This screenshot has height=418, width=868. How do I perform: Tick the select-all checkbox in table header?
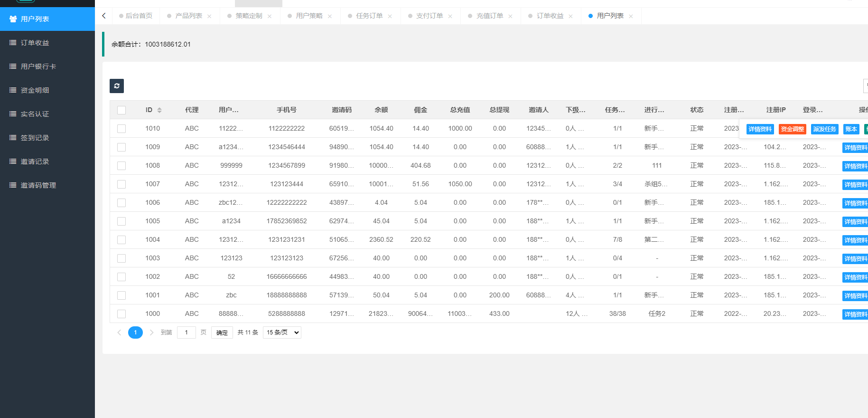point(121,110)
